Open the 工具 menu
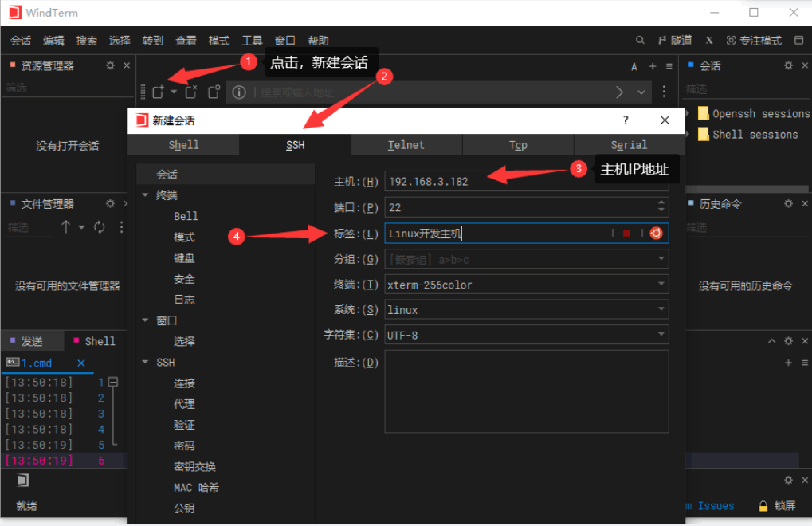This screenshot has width=812, height=526. pos(252,41)
